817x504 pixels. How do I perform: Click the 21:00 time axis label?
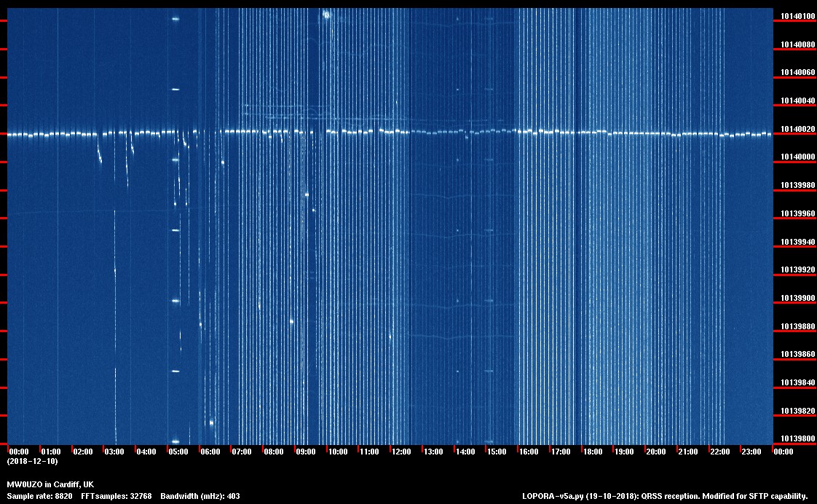click(688, 452)
